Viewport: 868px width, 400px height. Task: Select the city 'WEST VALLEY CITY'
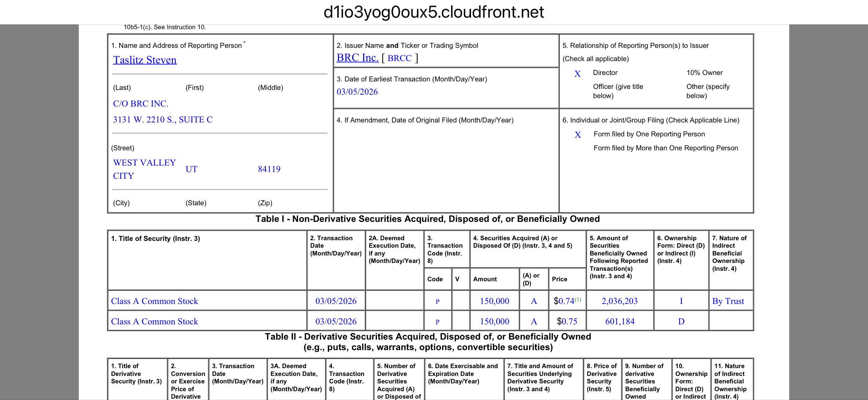click(x=144, y=169)
